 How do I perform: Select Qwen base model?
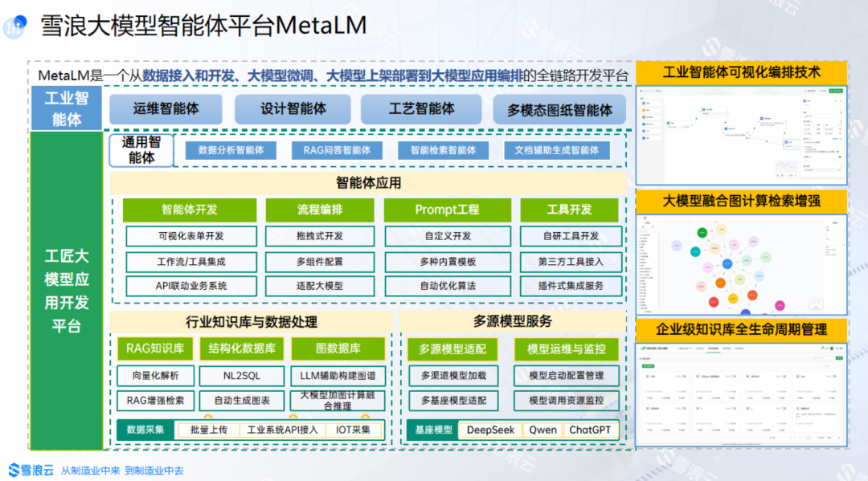(542, 430)
